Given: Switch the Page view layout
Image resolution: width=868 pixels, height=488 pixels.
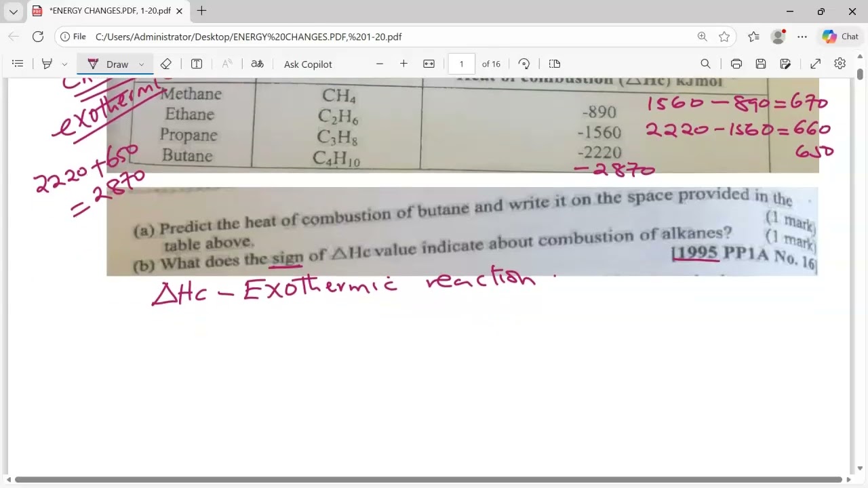Looking at the screenshot, I should coord(555,64).
